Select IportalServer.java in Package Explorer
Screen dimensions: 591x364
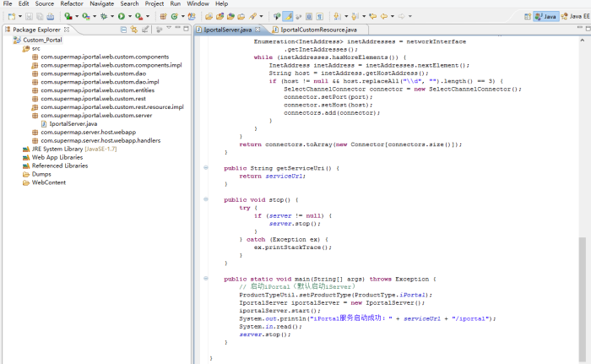pos(72,123)
